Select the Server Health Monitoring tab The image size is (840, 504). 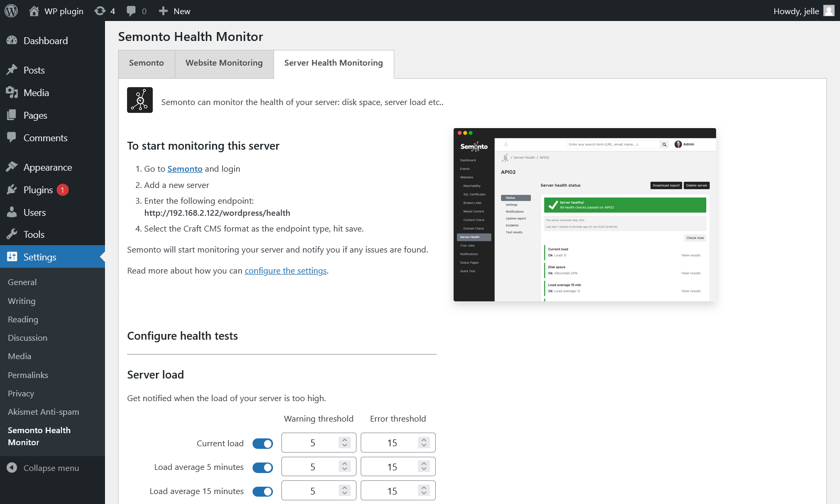coord(334,64)
